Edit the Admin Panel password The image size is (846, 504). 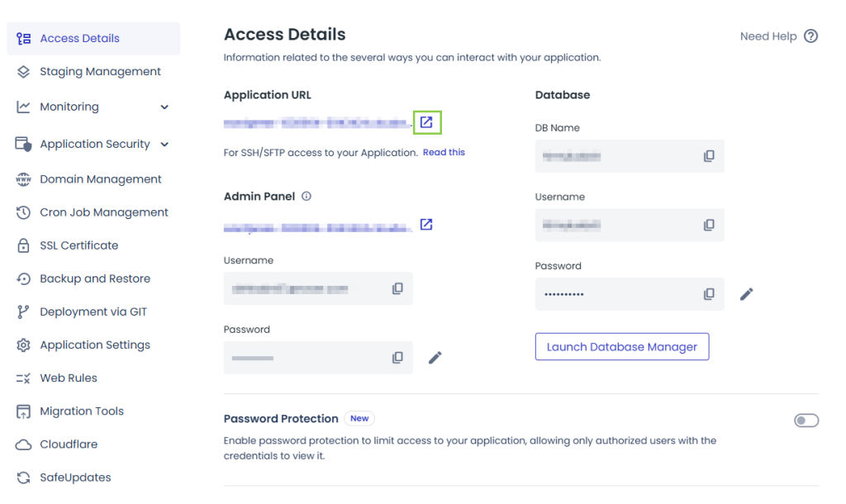435,358
